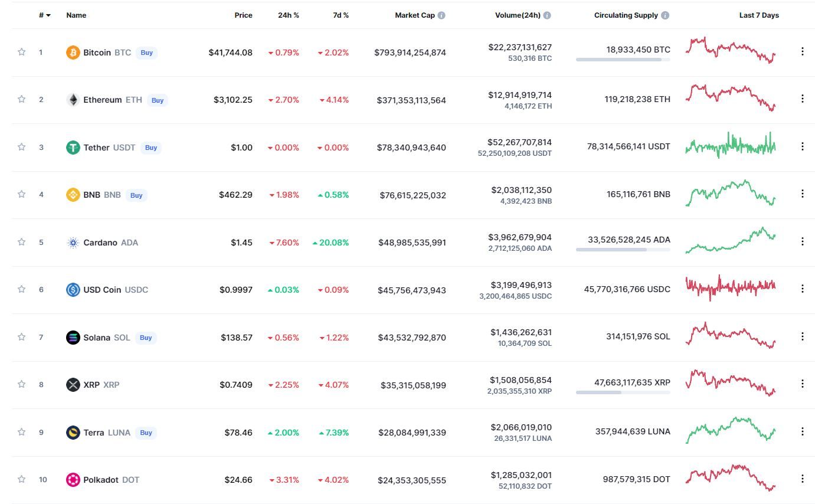Star Ethereum to add to watchlist
815x504 pixels.
pos(22,99)
